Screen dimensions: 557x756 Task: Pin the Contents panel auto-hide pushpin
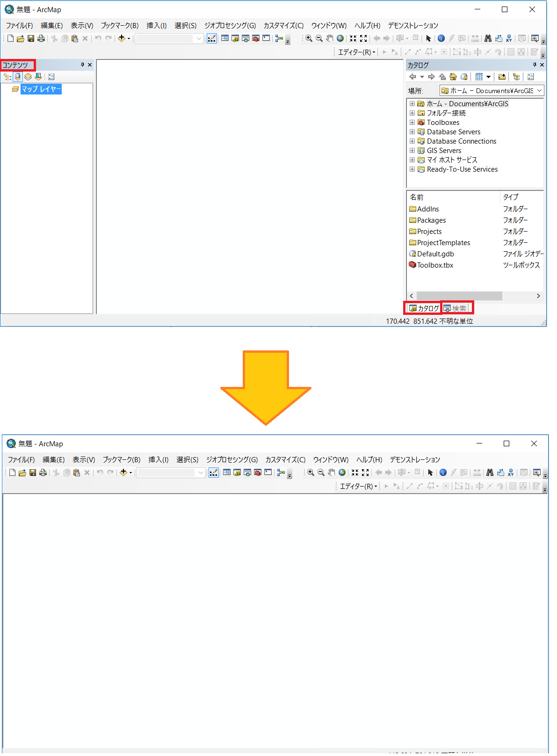[82, 65]
